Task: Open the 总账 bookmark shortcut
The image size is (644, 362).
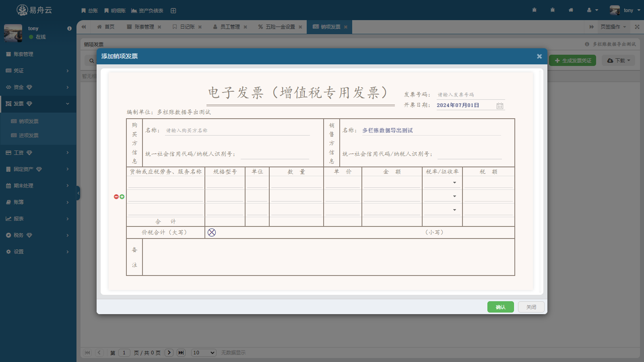Action: pyautogui.click(x=89, y=10)
